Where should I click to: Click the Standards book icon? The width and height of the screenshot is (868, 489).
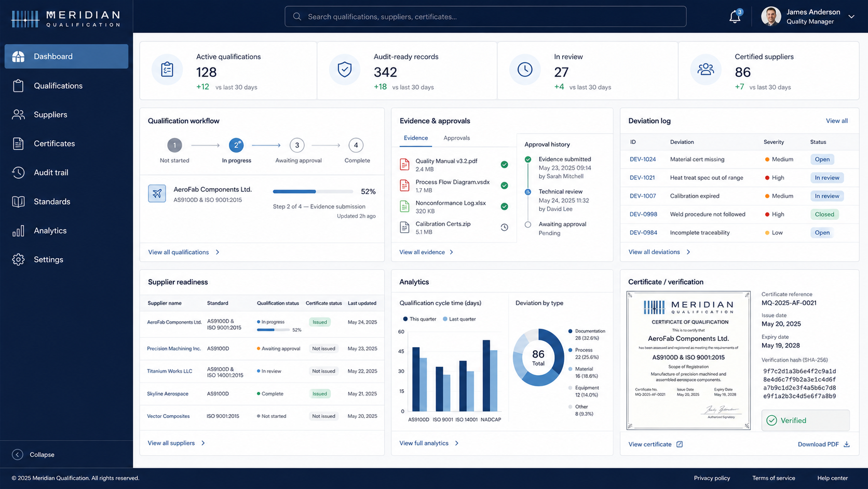coord(18,202)
